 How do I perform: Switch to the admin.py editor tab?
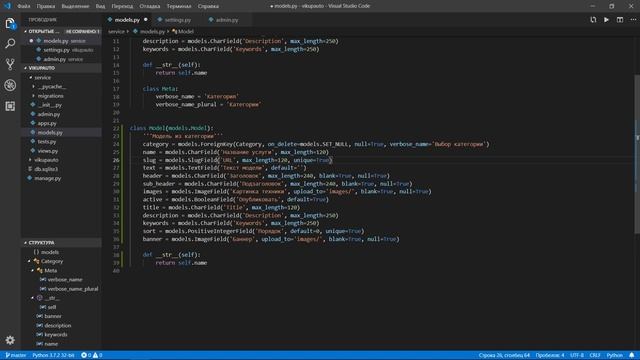[227, 20]
